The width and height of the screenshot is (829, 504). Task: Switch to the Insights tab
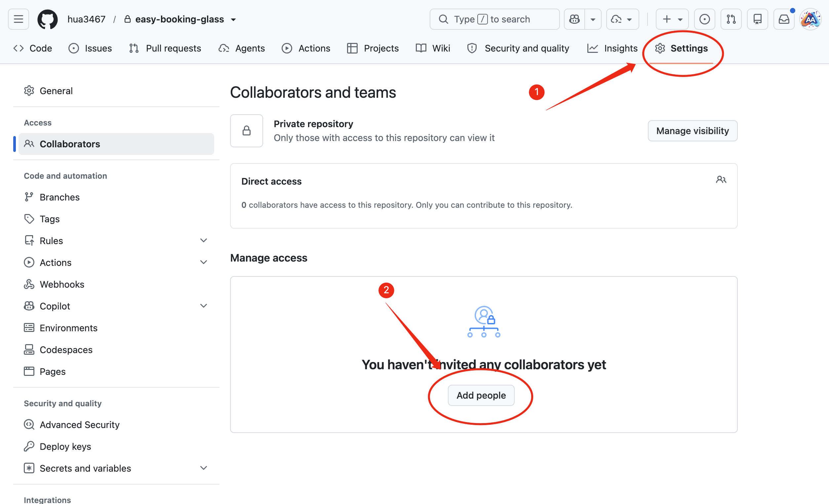[x=612, y=48]
